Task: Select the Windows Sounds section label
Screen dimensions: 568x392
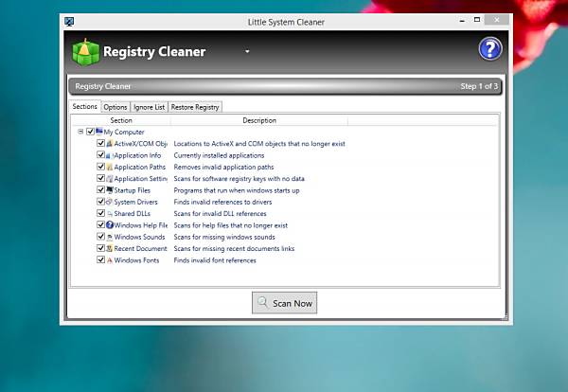Action: coord(139,237)
